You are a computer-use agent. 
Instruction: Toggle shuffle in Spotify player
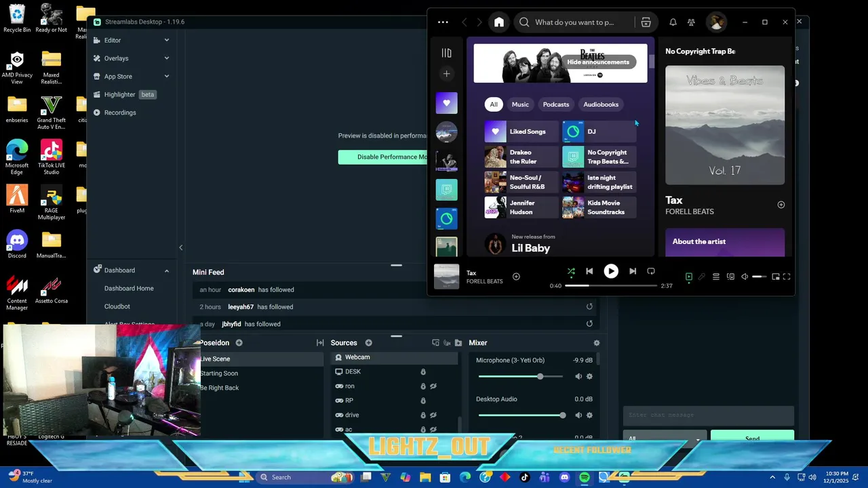[x=571, y=271]
